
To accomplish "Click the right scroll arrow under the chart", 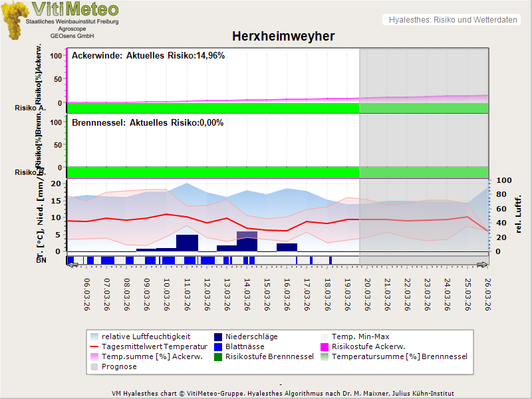I will 483,265.
